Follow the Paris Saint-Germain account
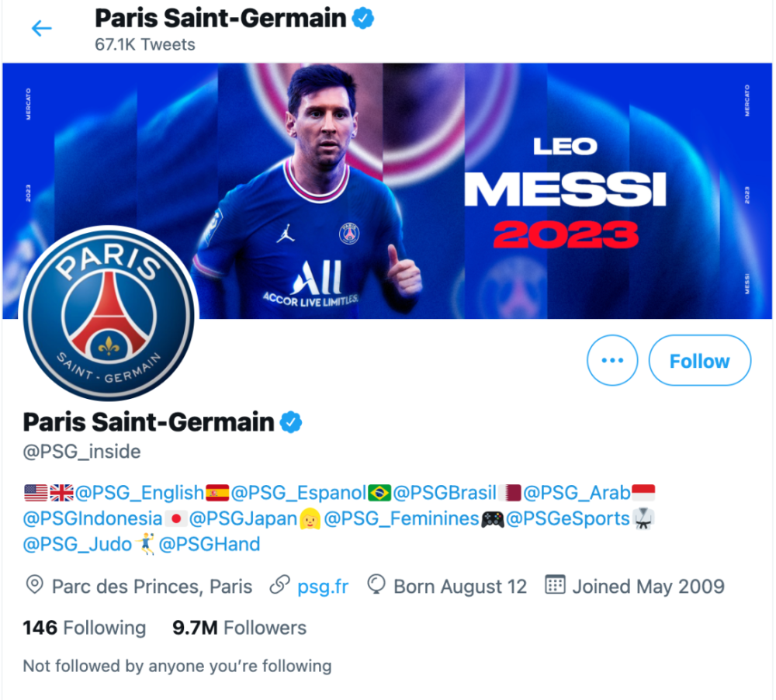Image resolution: width=776 pixels, height=700 pixels. pos(699,360)
